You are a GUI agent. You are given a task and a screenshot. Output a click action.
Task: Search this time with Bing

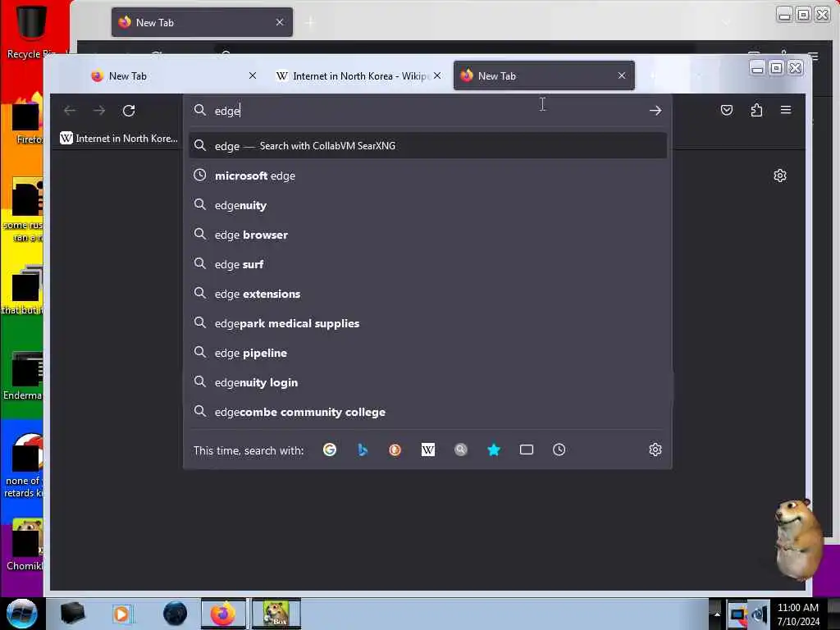coord(363,450)
